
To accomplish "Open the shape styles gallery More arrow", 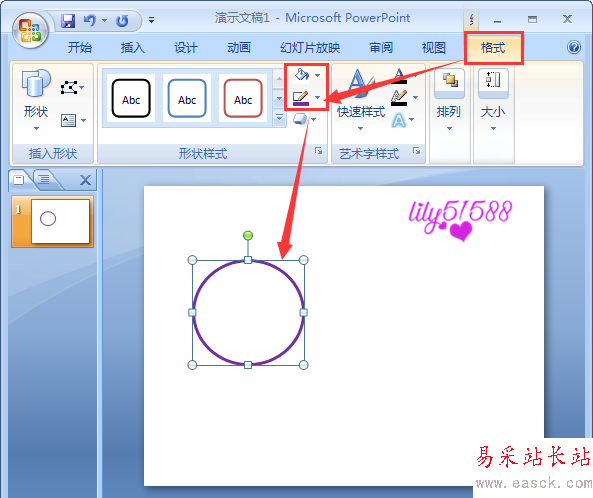I will pyautogui.click(x=279, y=118).
